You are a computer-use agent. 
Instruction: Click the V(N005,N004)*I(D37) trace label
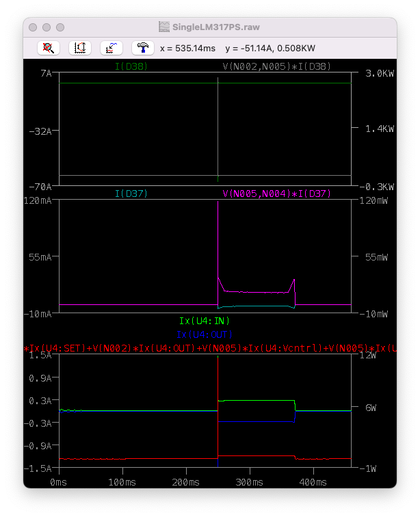tap(276, 194)
